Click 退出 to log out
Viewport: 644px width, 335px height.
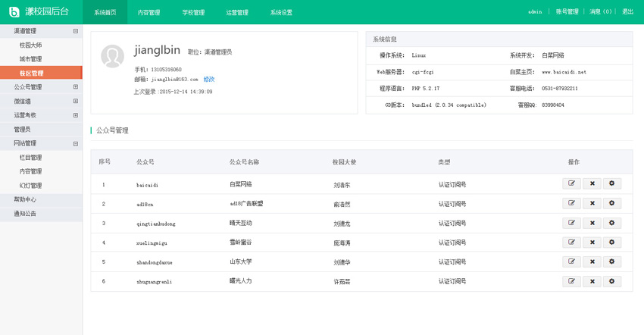click(627, 12)
